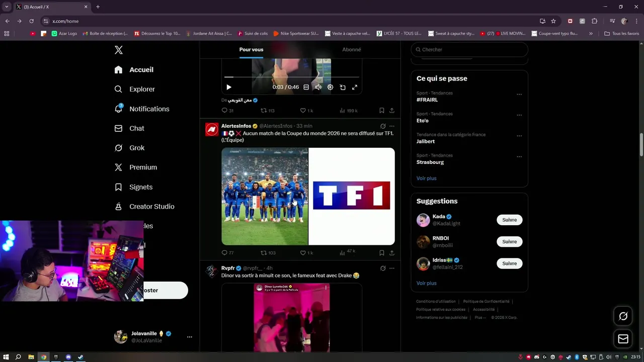Like the top video post
Viewport: 644px width, 362px height.
click(306, 111)
